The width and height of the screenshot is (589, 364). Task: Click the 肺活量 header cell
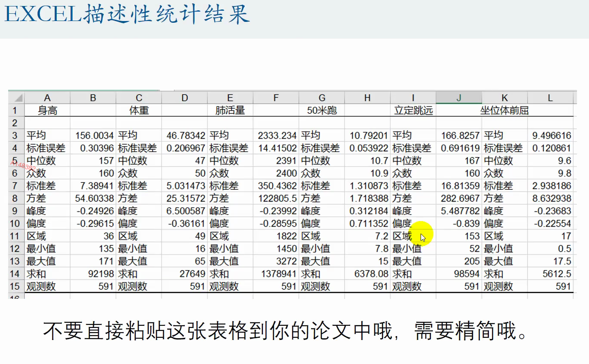click(x=230, y=110)
